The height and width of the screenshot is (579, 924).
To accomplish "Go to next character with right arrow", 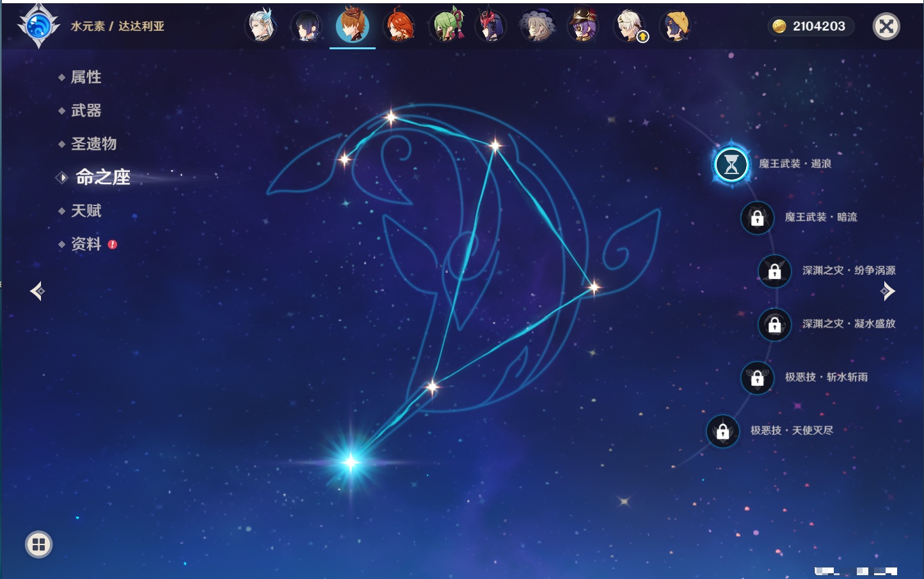I will 888,292.
